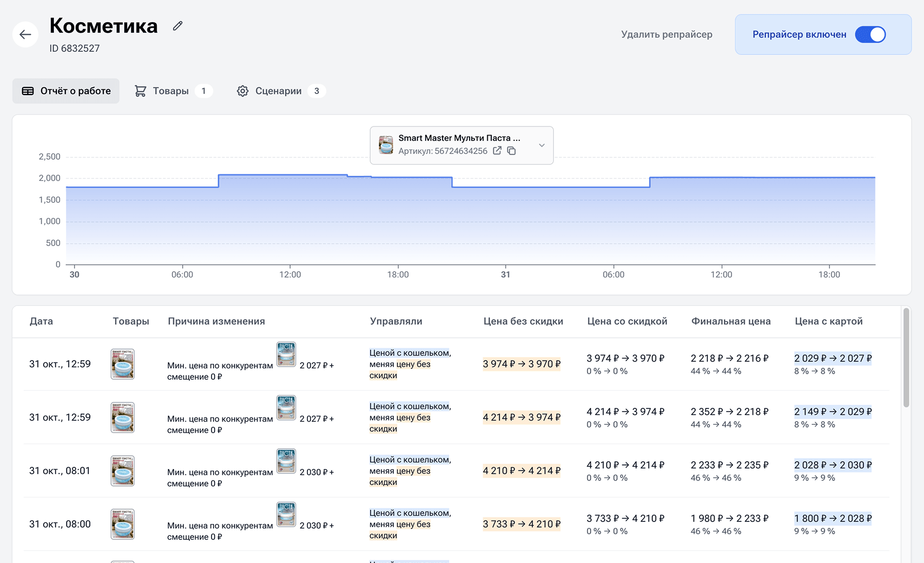Click the shopping cart icon for Товары
This screenshot has width=924, height=563.
tap(140, 91)
